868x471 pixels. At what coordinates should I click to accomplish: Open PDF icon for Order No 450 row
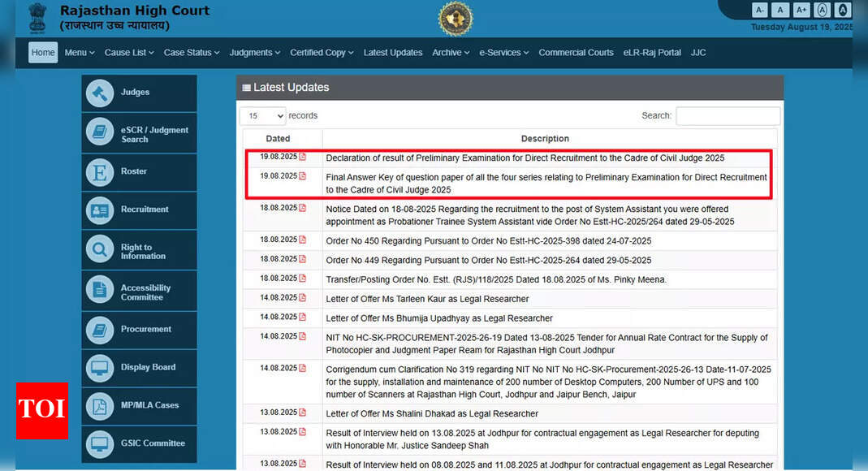coord(303,240)
